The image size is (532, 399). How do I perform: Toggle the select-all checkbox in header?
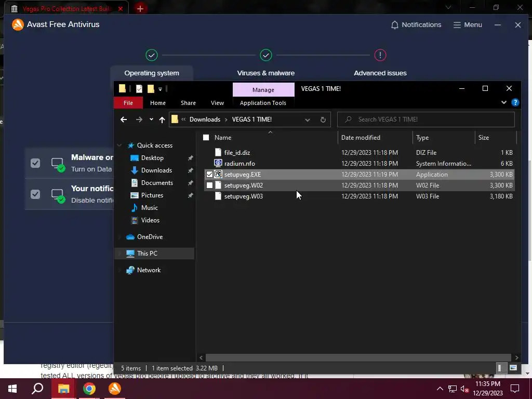pos(206,137)
